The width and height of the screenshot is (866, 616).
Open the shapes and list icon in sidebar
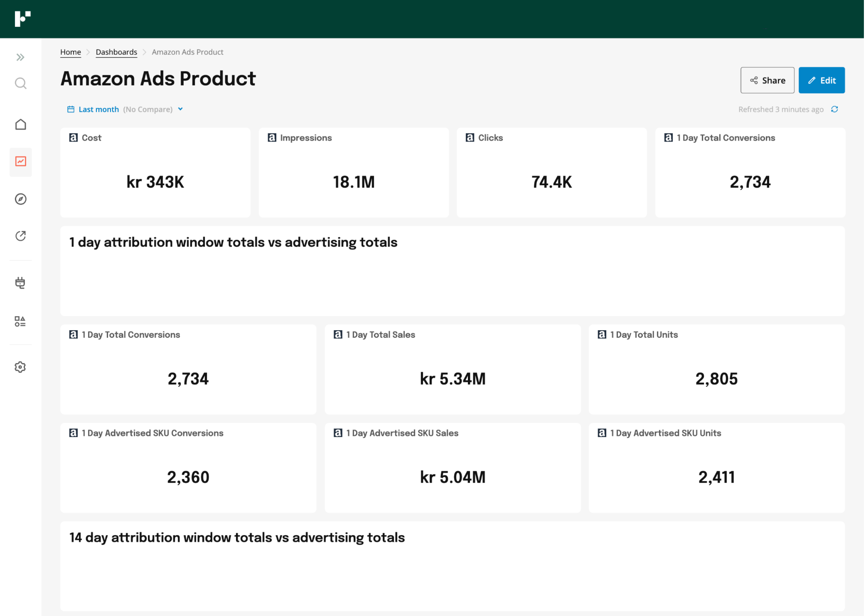click(x=20, y=322)
